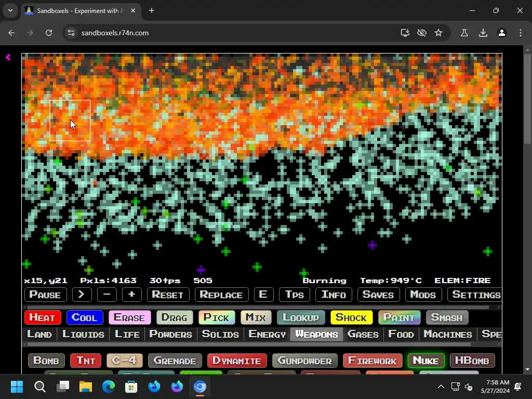This screenshot has width=532, height=399.
Task: Open the Saves menu
Action: click(378, 295)
